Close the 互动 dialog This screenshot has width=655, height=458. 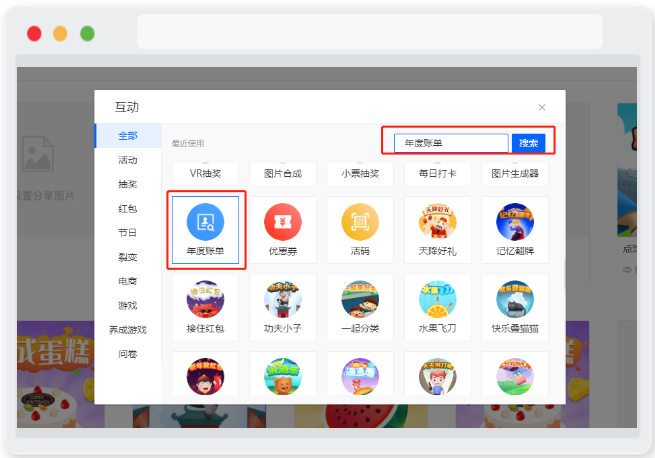click(x=542, y=107)
